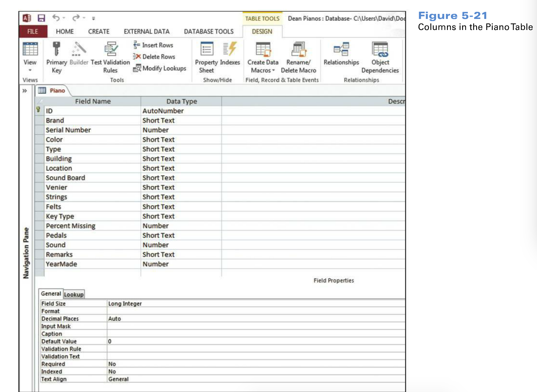
Task: Click the Number type for YearMade
Action: (x=181, y=264)
